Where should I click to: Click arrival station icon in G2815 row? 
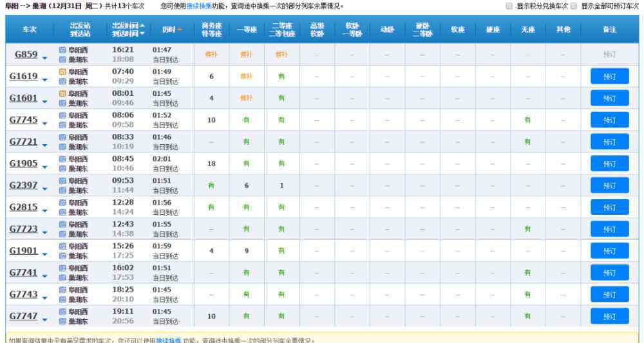62,212
